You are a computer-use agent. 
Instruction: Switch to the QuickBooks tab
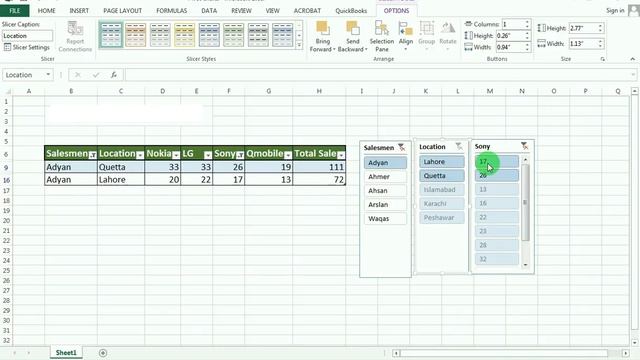click(x=351, y=11)
